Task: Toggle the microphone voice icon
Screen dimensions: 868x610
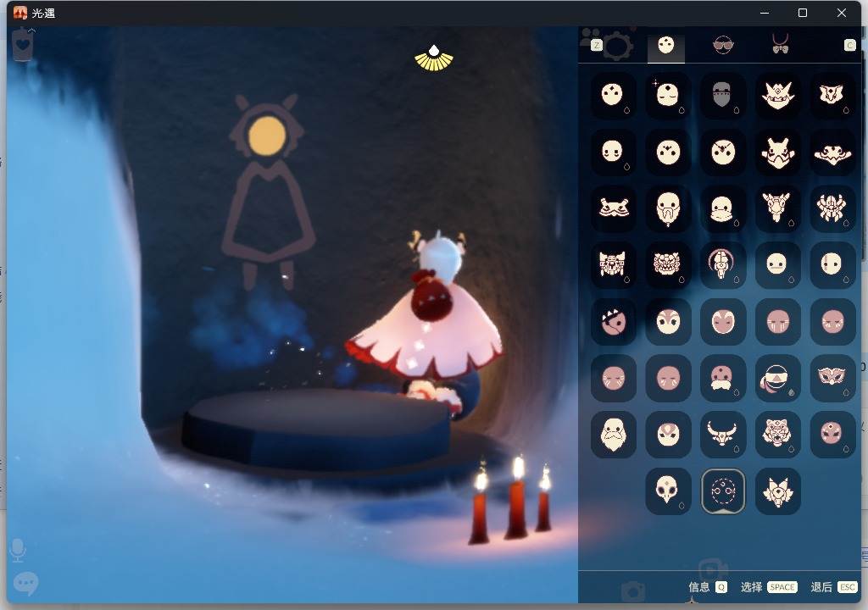Action: point(18,550)
